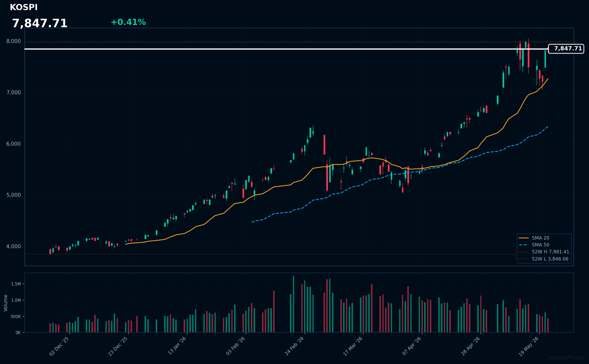This screenshot has height=364, width=589.
Task: Click the 1.0M volume axis label
Action: click(16, 300)
